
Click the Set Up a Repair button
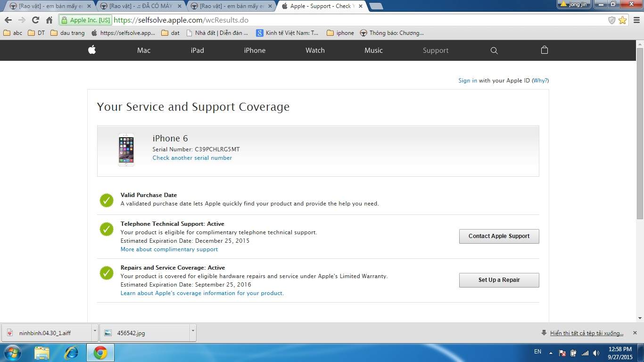pos(499,280)
